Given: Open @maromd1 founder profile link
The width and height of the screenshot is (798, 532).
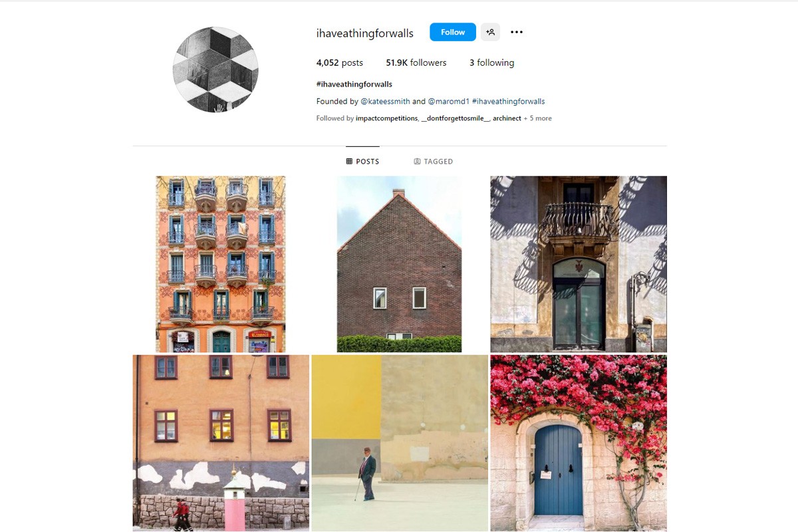Looking at the screenshot, I should (x=448, y=102).
